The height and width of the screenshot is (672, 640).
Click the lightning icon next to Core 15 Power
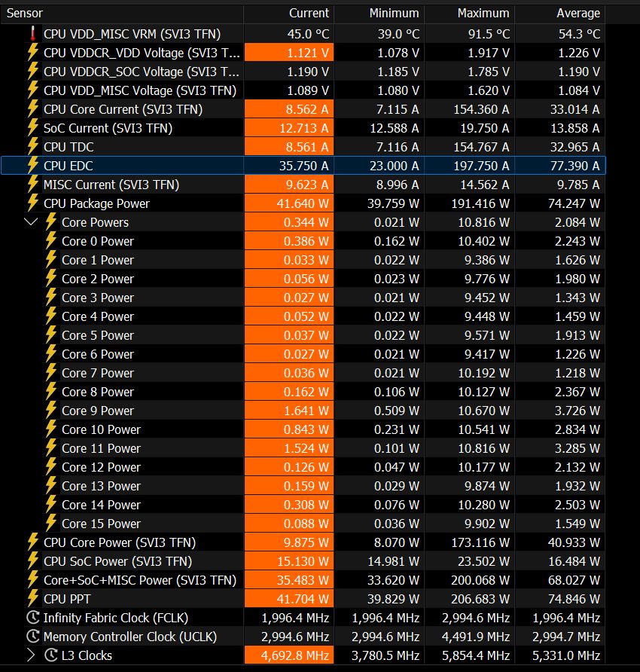coord(51,524)
